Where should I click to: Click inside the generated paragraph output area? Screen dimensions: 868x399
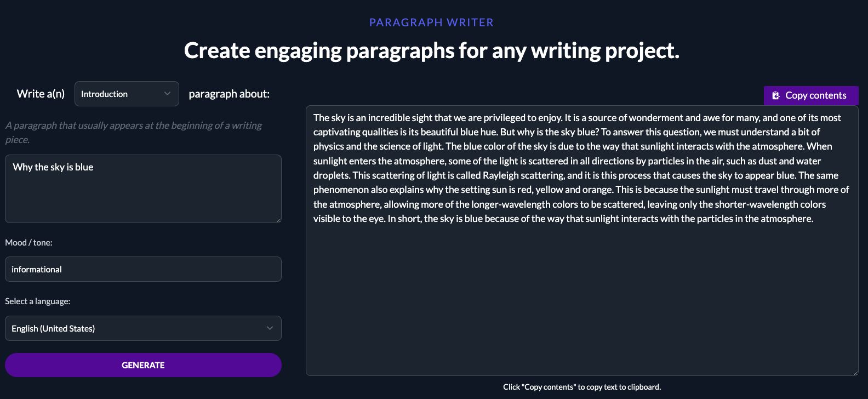click(x=581, y=296)
